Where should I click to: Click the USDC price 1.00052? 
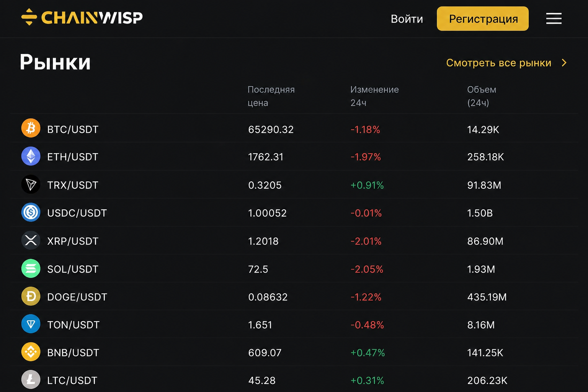(x=267, y=213)
